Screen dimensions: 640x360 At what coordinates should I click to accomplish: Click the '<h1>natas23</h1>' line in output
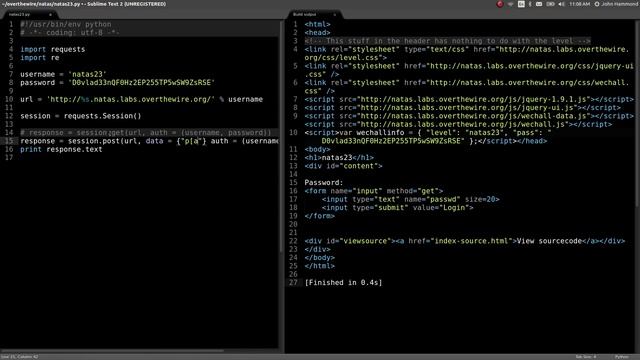click(x=339, y=158)
